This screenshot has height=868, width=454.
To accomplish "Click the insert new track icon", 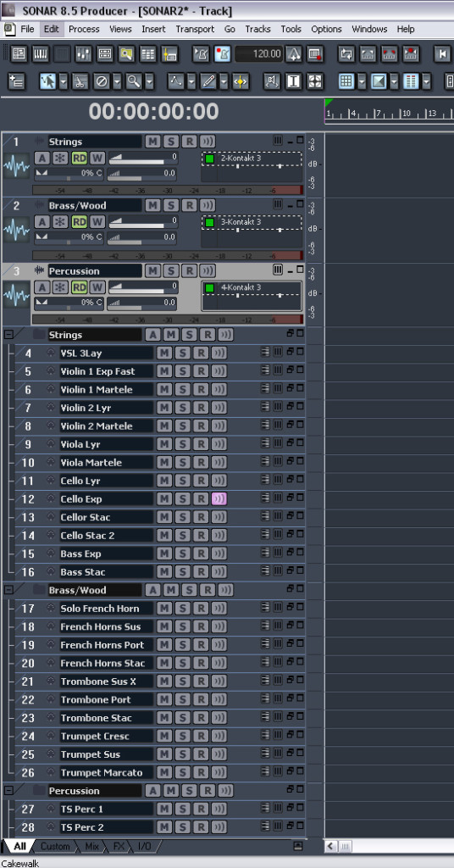I will pos(17,81).
